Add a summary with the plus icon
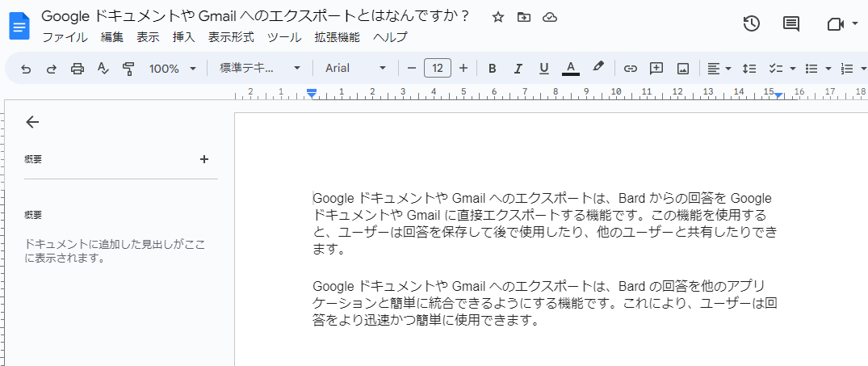The height and width of the screenshot is (366, 868). click(204, 159)
